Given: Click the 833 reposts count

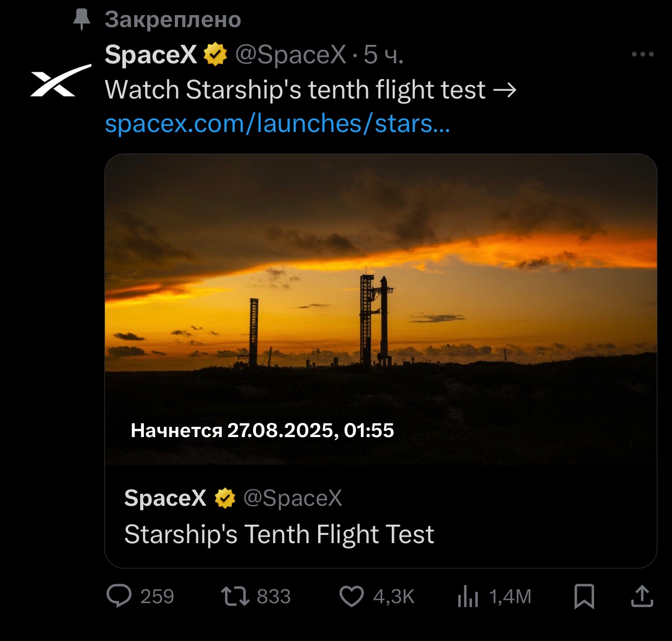Looking at the screenshot, I should pyautogui.click(x=273, y=597).
